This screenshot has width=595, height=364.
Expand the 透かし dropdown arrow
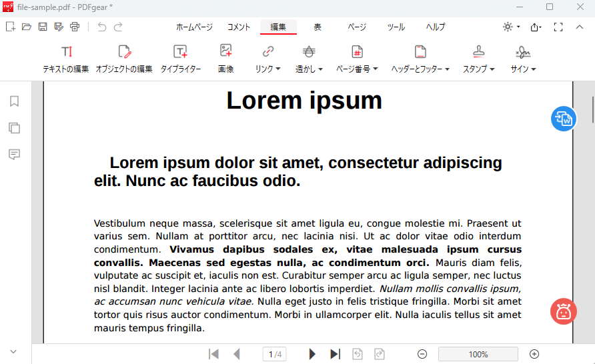coord(321,69)
